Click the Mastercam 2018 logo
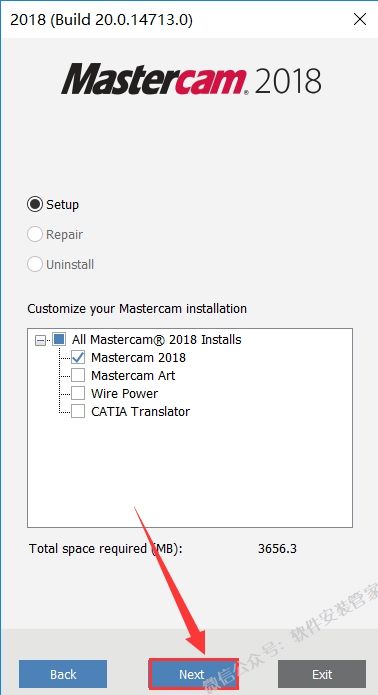Image resolution: width=378 pixels, height=695 pixels. (191, 79)
